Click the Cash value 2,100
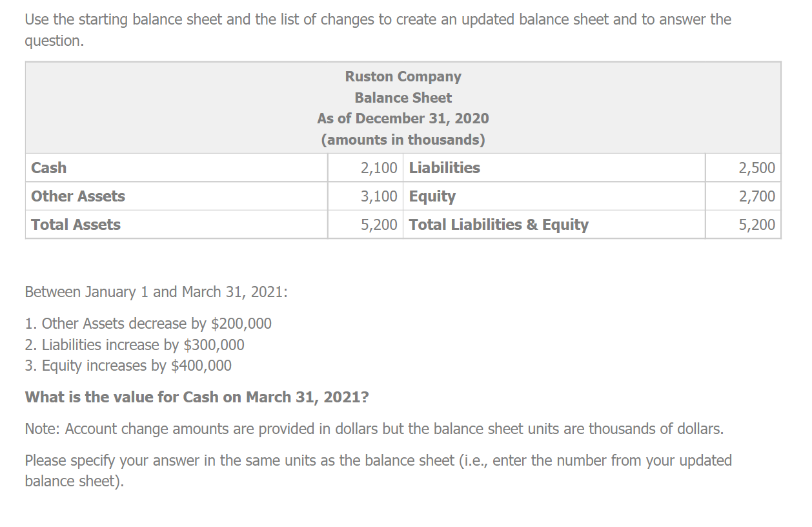 click(379, 168)
